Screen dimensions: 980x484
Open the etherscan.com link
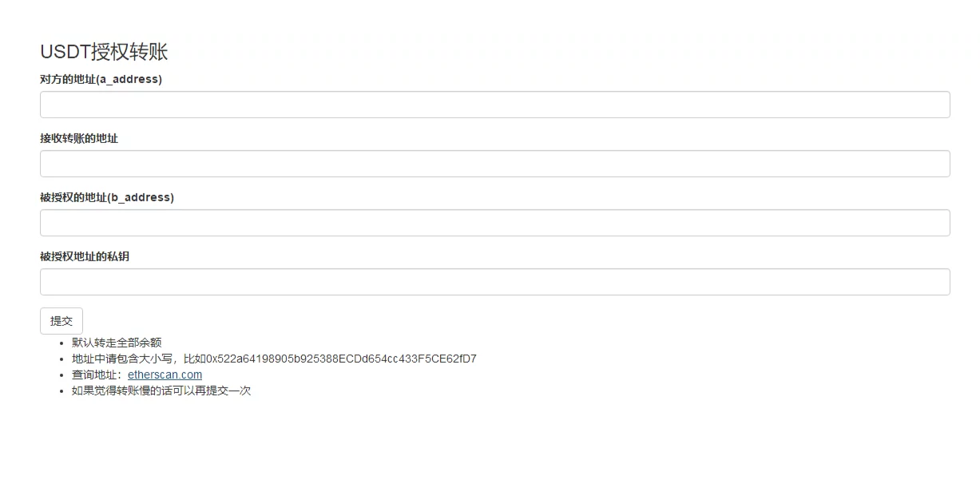point(165,375)
